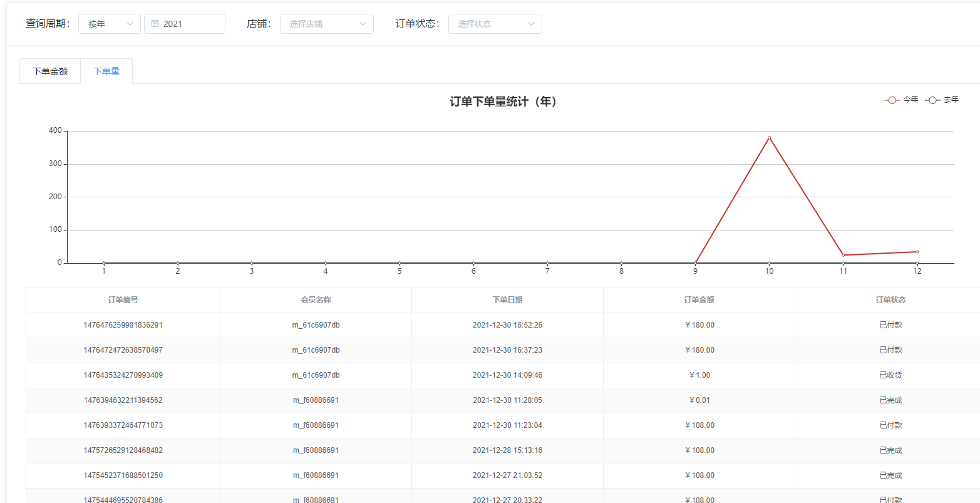The image size is (980, 503).
Task: Toggle the 今年 legend series
Action: [x=902, y=100]
